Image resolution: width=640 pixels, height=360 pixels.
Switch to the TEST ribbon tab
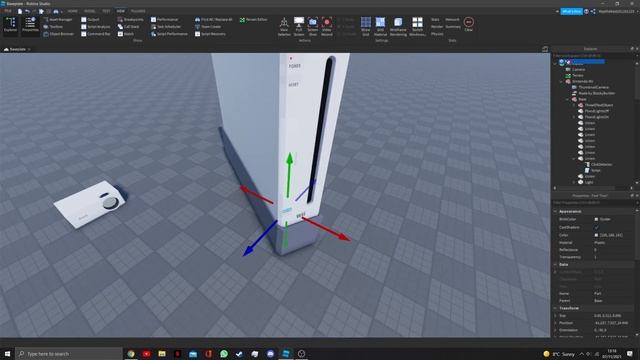click(x=106, y=11)
